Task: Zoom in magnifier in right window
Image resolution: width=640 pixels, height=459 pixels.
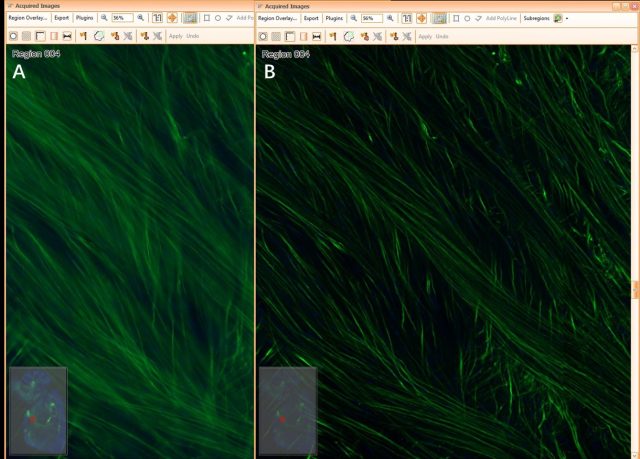Action: tap(390, 18)
